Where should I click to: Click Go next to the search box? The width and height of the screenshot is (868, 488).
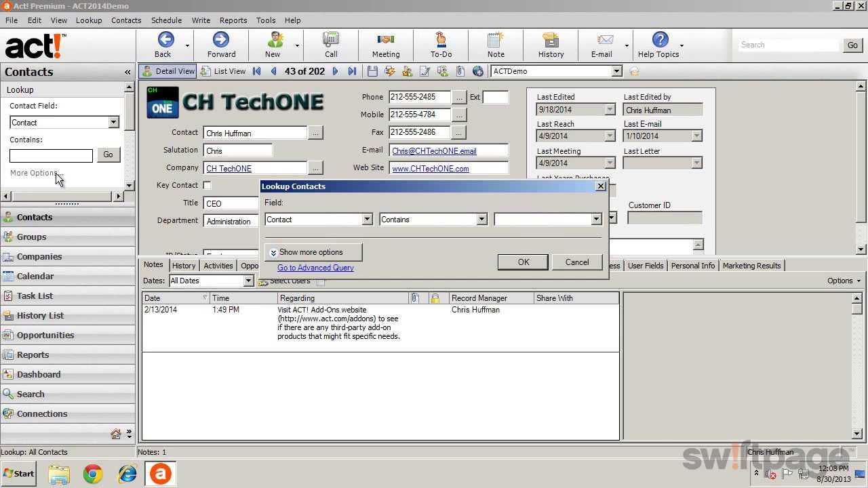click(x=852, y=45)
